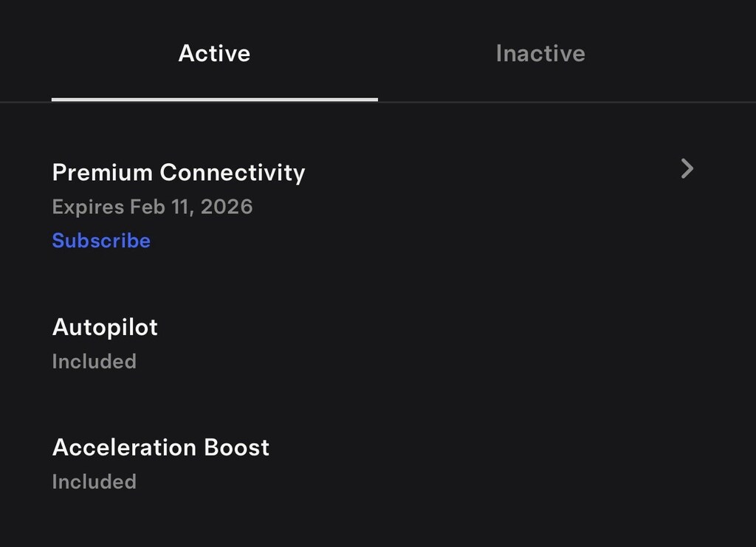Click the blue Subscribe link
Viewport: 756px width, 547px height.
[101, 241]
